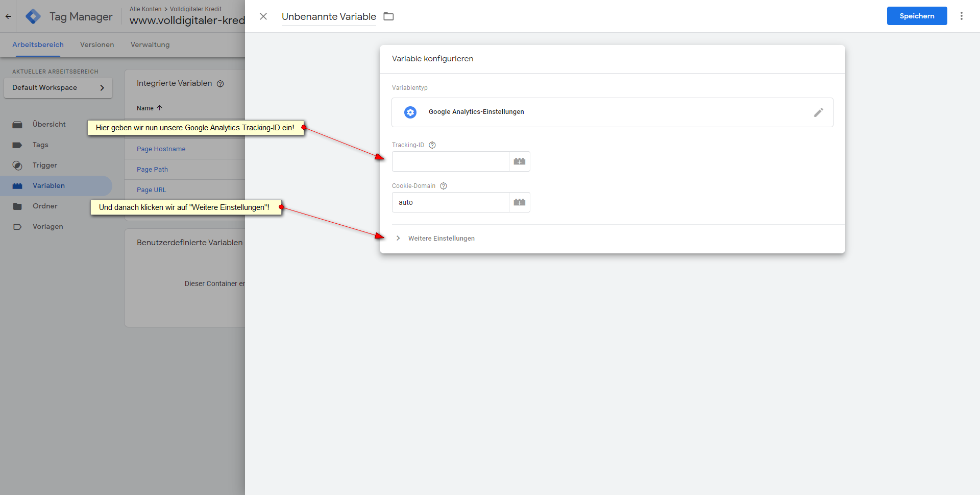The width and height of the screenshot is (980, 495).
Task: Switch to Verwaltung tab
Action: point(150,45)
